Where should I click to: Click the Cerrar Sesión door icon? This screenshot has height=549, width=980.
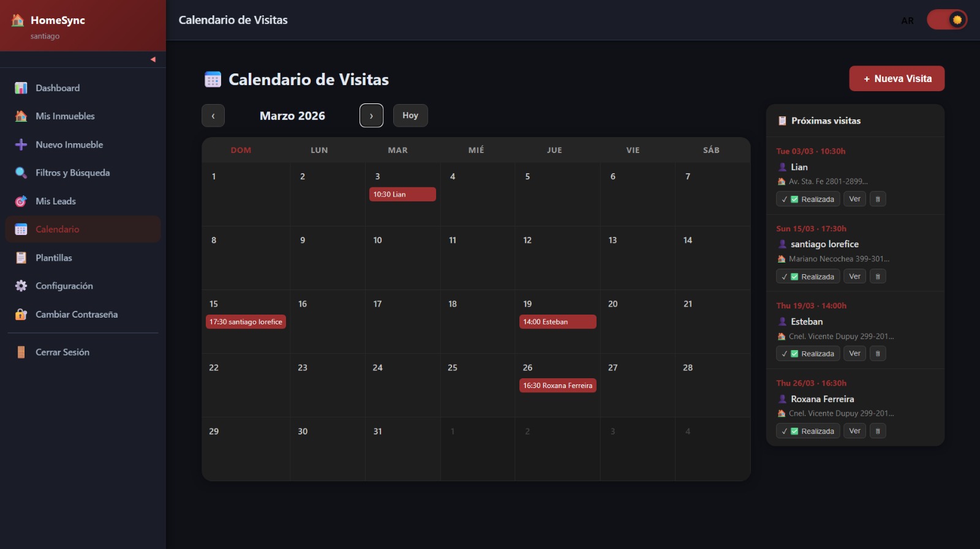coord(21,352)
